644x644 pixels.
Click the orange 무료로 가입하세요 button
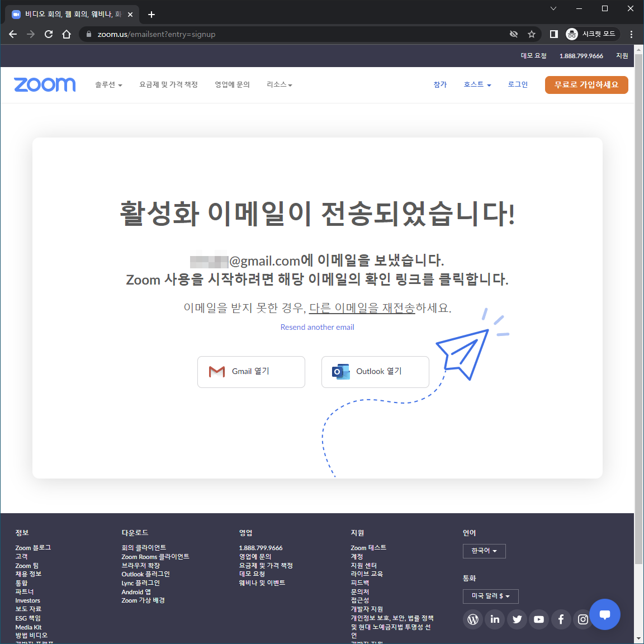click(586, 84)
